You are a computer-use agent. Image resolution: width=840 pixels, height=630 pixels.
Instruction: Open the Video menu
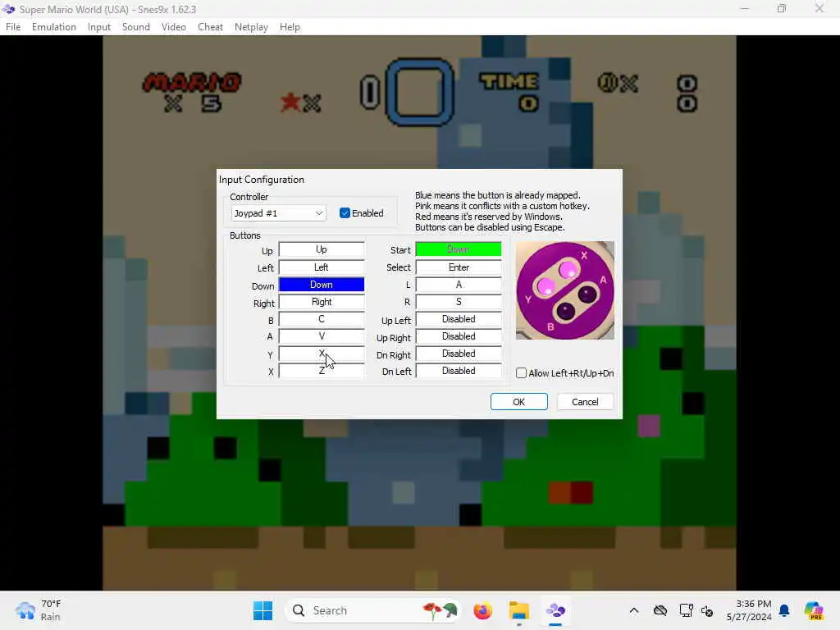[x=174, y=27]
